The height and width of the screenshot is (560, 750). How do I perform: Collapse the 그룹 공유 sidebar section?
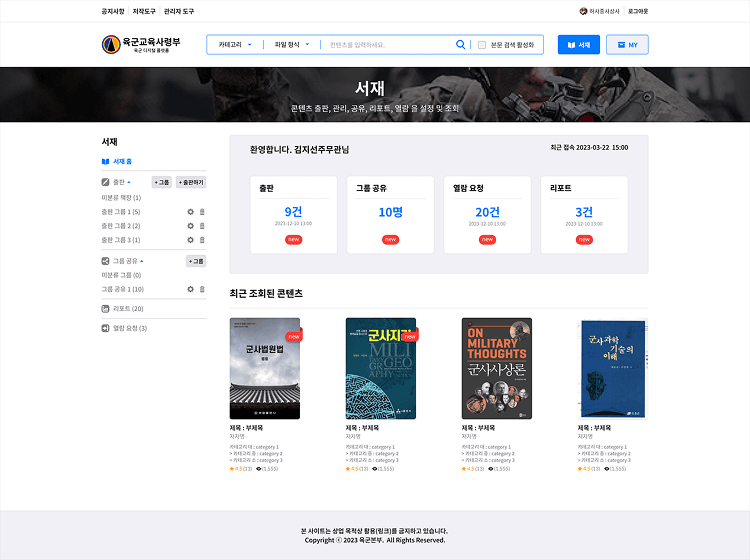click(x=142, y=261)
